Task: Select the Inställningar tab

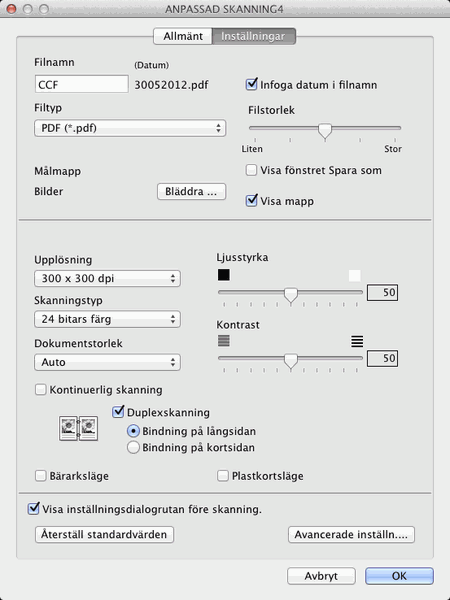Action: [x=253, y=36]
